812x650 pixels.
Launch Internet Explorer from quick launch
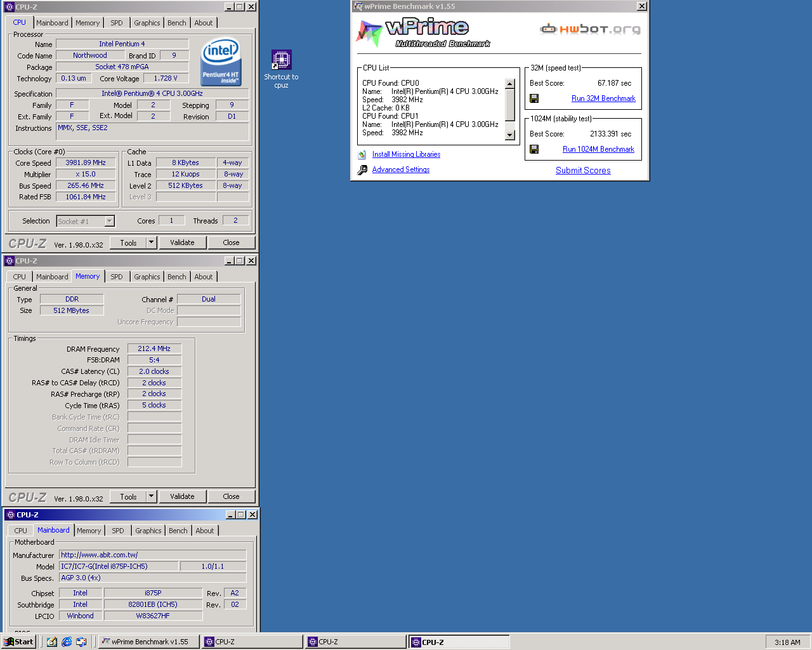[67, 642]
